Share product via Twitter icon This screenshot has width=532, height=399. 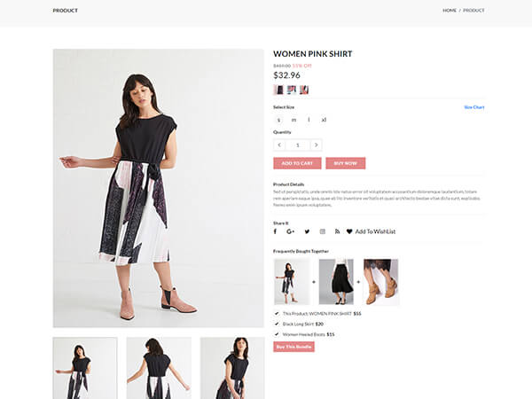tap(307, 231)
